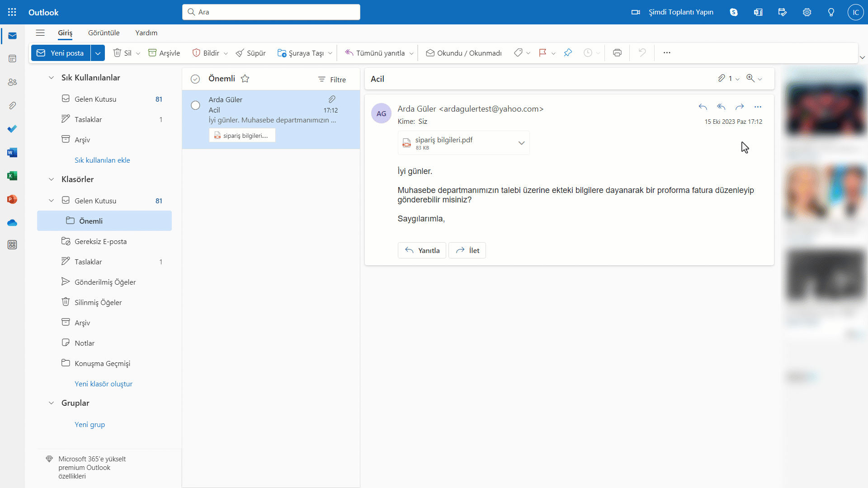The height and width of the screenshot is (488, 868).
Task: Toggle select-all circle beside Önemli header
Action: coord(195,79)
